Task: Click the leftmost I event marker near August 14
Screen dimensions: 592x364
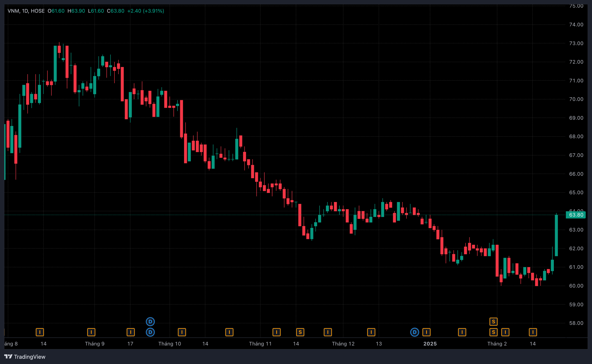Action: 40,332
